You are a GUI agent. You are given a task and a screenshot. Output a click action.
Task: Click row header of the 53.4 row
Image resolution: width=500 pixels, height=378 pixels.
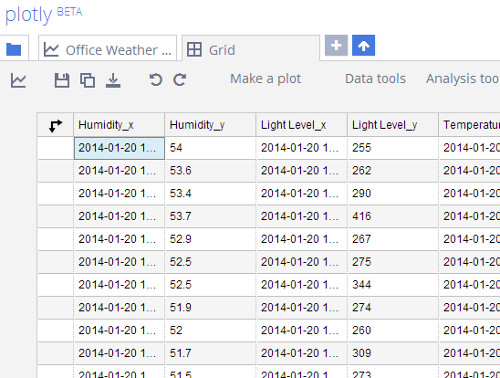tap(55, 194)
